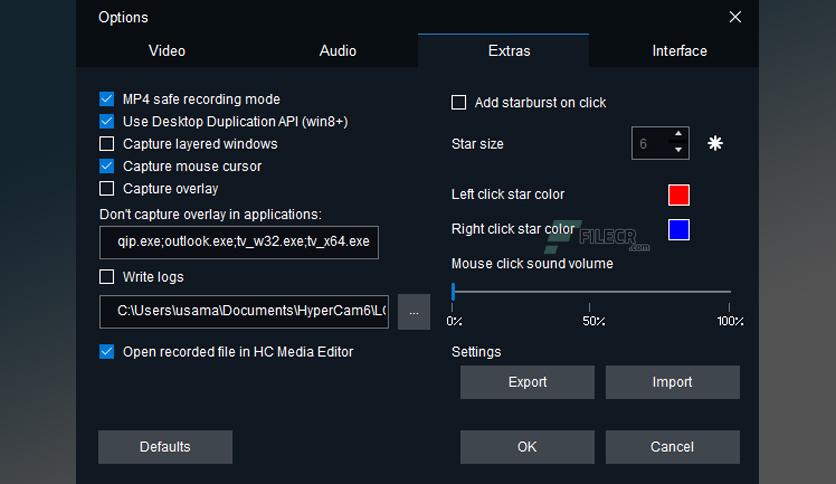836x484 pixels.
Task: Pick the left click star color red swatch
Action: pyautogui.click(x=679, y=195)
